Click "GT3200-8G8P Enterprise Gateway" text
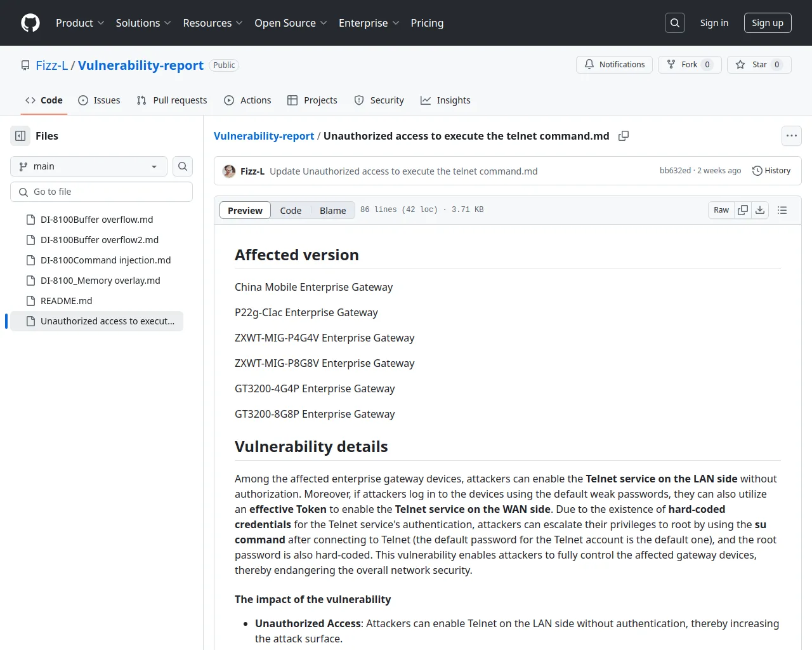The image size is (812, 650). pos(315,414)
